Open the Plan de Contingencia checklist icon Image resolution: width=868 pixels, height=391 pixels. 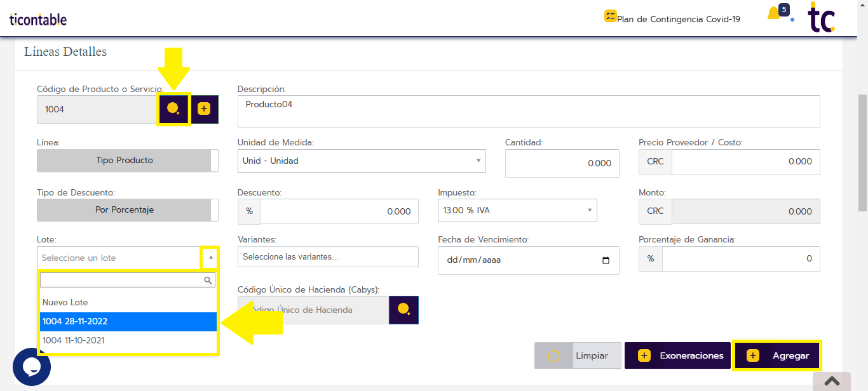click(x=610, y=17)
